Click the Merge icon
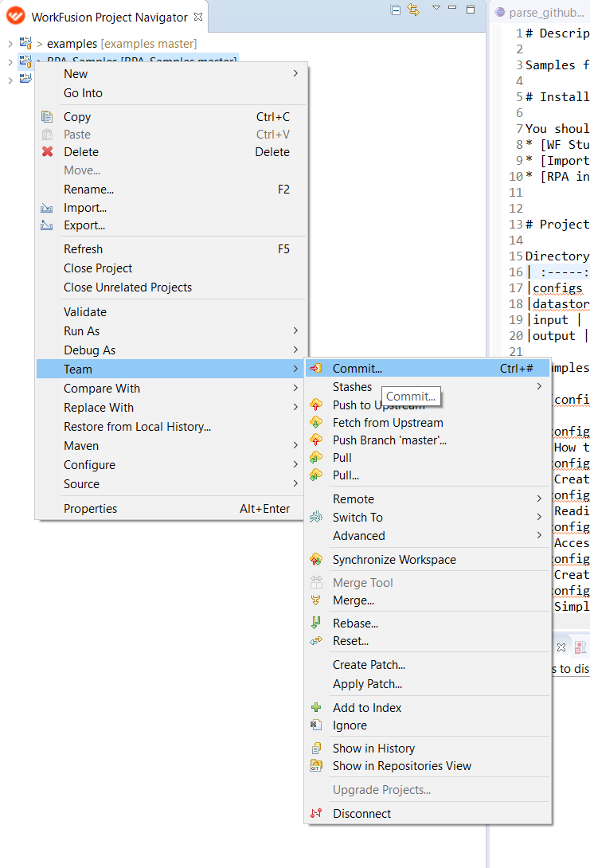Image resolution: width=590 pixels, height=868 pixels. (x=316, y=600)
